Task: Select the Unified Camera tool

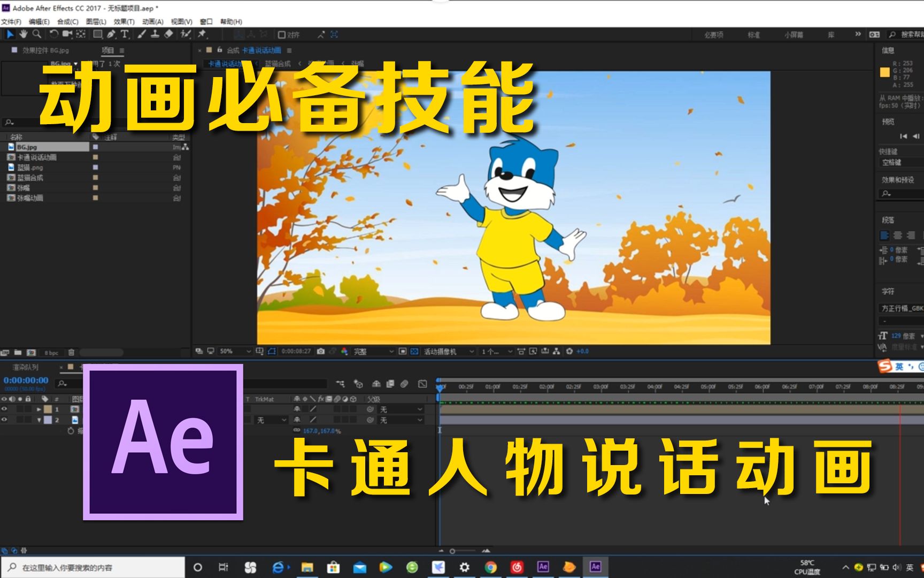Action: coord(67,34)
